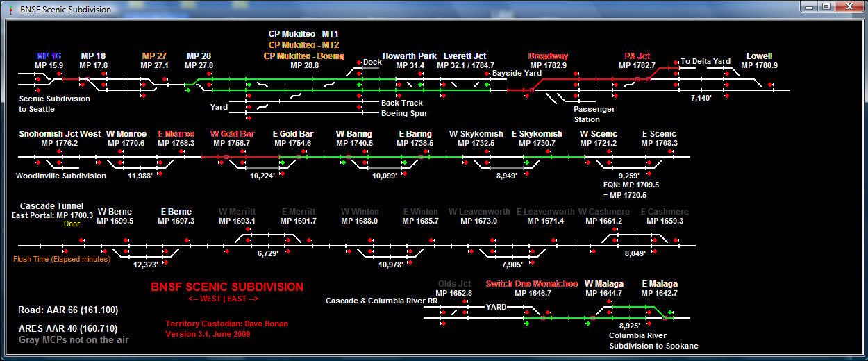Image resolution: width=868 pixels, height=361 pixels.
Task: Select the gray Olds Jct label
Action: coord(455,284)
